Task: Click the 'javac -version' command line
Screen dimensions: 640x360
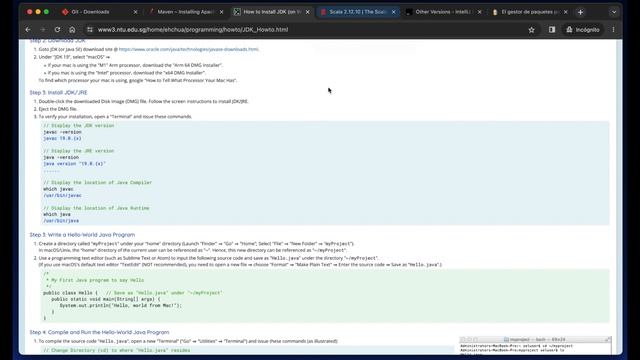Action: (62, 132)
